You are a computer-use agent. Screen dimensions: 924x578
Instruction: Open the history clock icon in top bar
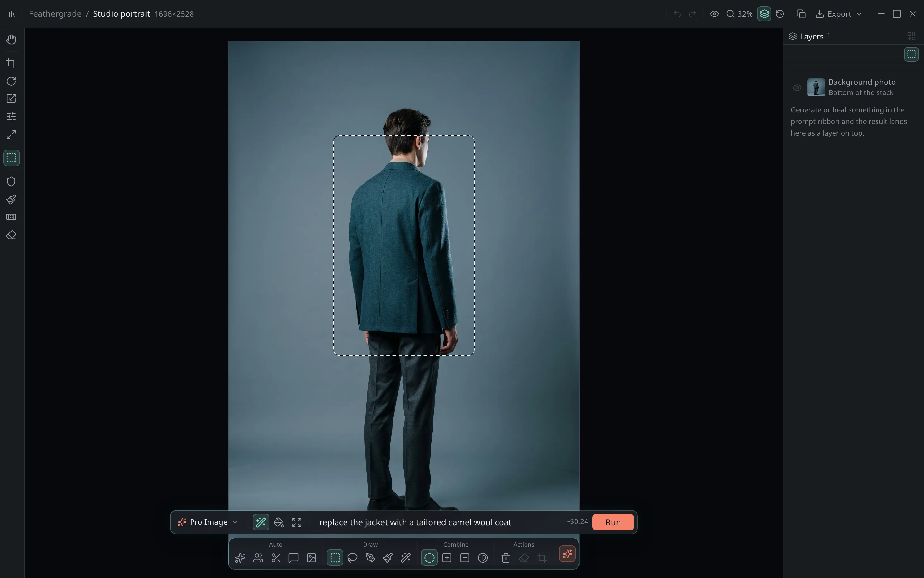click(x=780, y=14)
